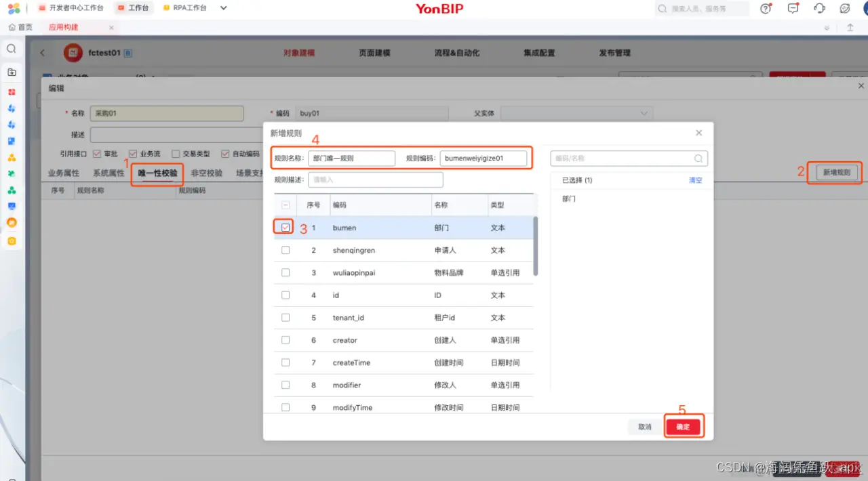This screenshot has width=868, height=481.
Task: Open the 页面建模 menu
Action: click(374, 53)
